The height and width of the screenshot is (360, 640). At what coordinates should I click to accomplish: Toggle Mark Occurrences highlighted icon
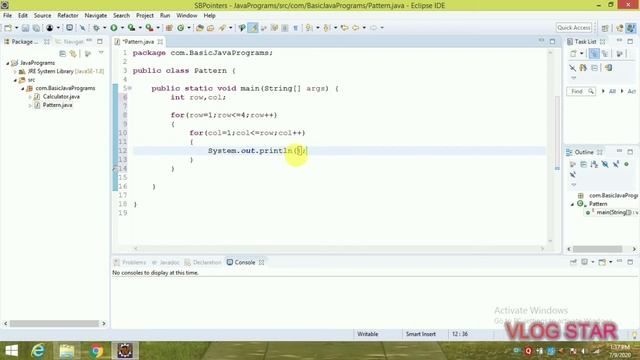(x=253, y=28)
